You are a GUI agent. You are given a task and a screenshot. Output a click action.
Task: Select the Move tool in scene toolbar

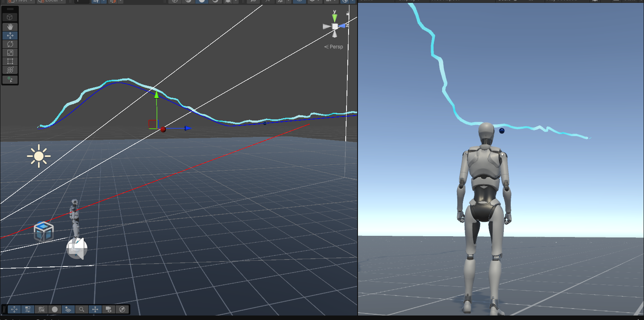10,36
